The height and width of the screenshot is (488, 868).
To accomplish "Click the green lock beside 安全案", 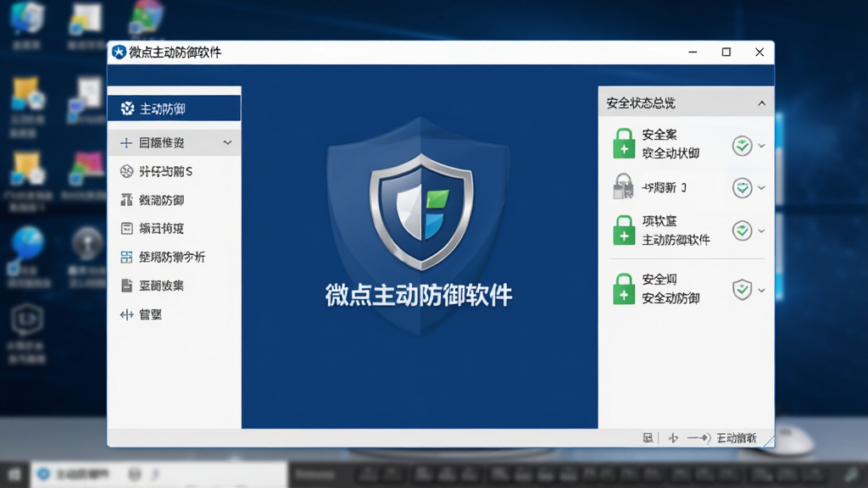I will click(624, 144).
